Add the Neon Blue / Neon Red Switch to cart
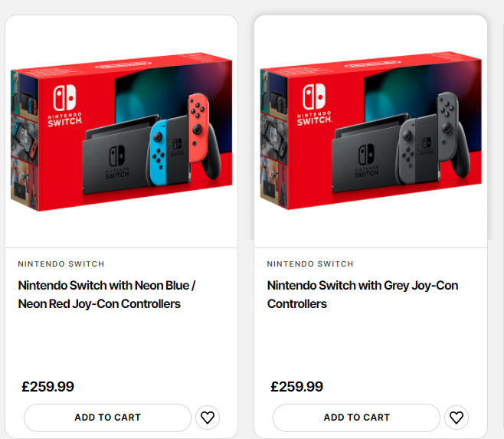 (107, 418)
